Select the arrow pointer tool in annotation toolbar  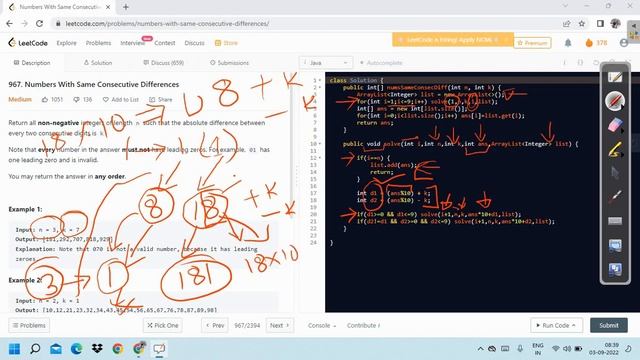(x=615, y=172)
